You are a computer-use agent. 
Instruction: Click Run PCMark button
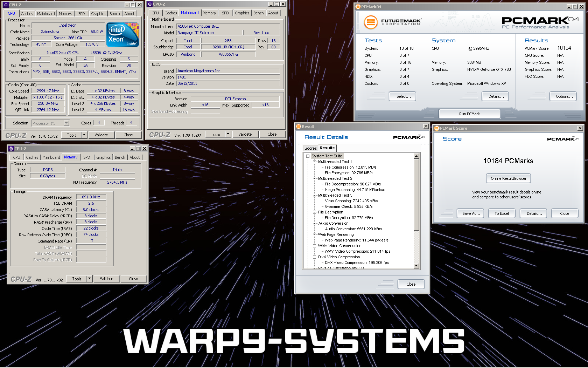(469, 114)
